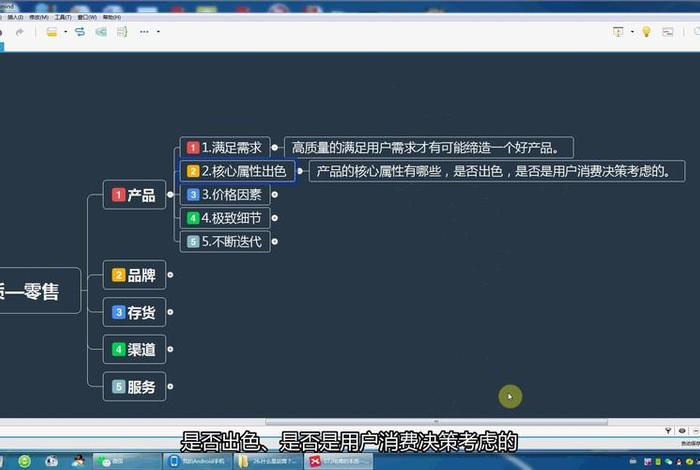Click orange priority 2 marker on 品牌

[x=118, y=275]
